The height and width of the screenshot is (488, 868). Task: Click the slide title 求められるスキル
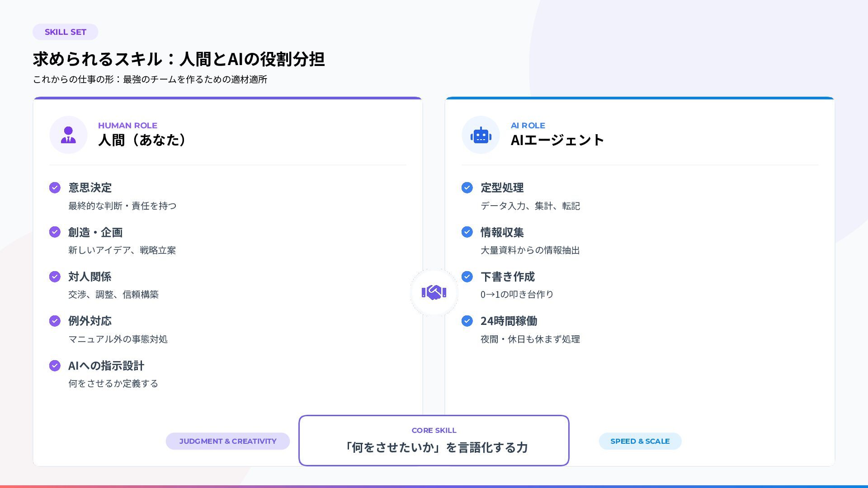(x=179, y=59)
